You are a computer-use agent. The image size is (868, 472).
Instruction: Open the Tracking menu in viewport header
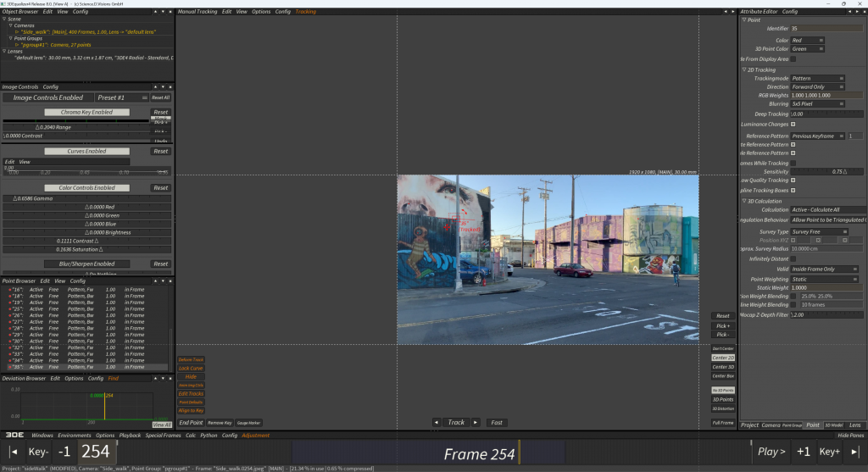point(305,12)
